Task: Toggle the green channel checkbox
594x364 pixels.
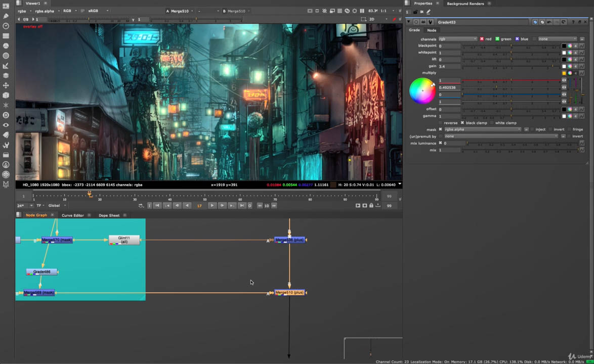Action: pyautogui.click(x=497, y=39)
